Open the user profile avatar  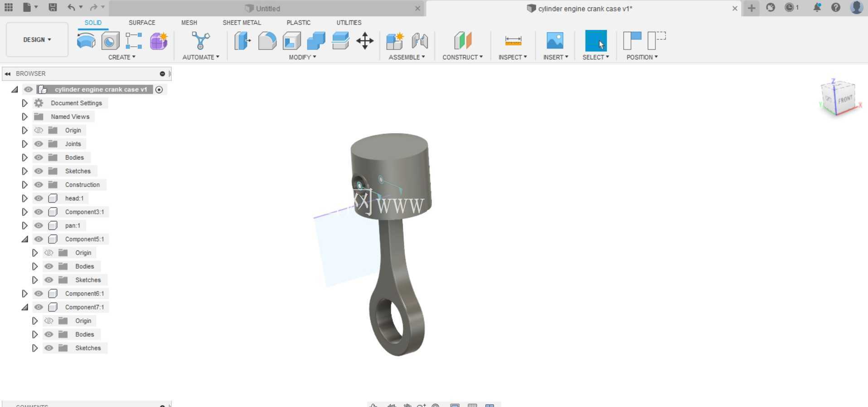(856, 7)
